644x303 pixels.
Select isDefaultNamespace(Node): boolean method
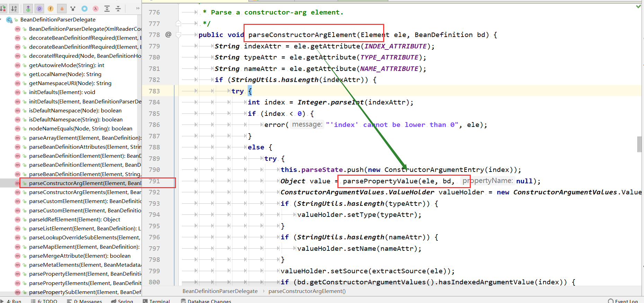coord(75,110)
